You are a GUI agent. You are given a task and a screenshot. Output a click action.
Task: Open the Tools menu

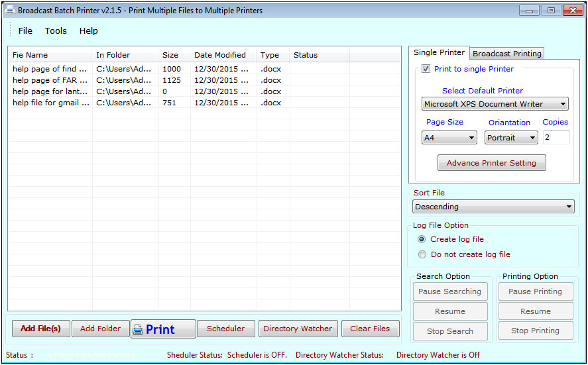click(56, 30)
